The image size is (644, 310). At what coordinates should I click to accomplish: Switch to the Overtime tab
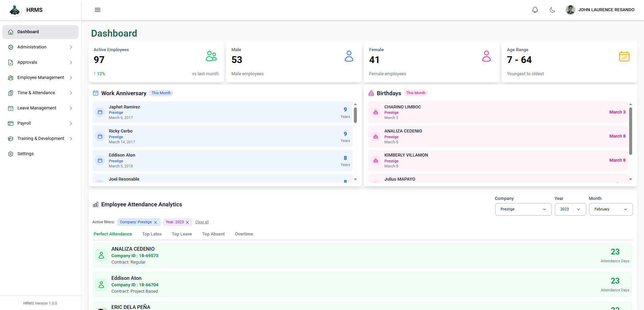(x=244, y=234)
